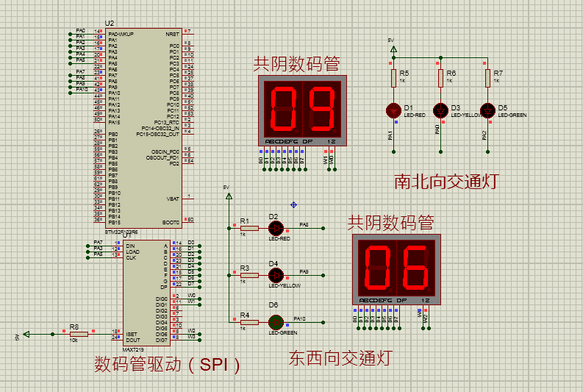Click the 5V power arrow feeding R1
The height and width of the screenshot is (392, 583).
(229, 196)
